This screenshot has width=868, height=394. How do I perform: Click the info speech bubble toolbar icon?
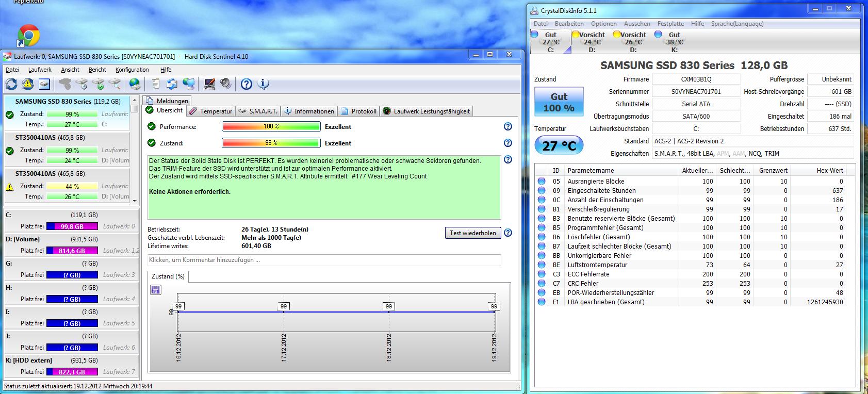263,84
